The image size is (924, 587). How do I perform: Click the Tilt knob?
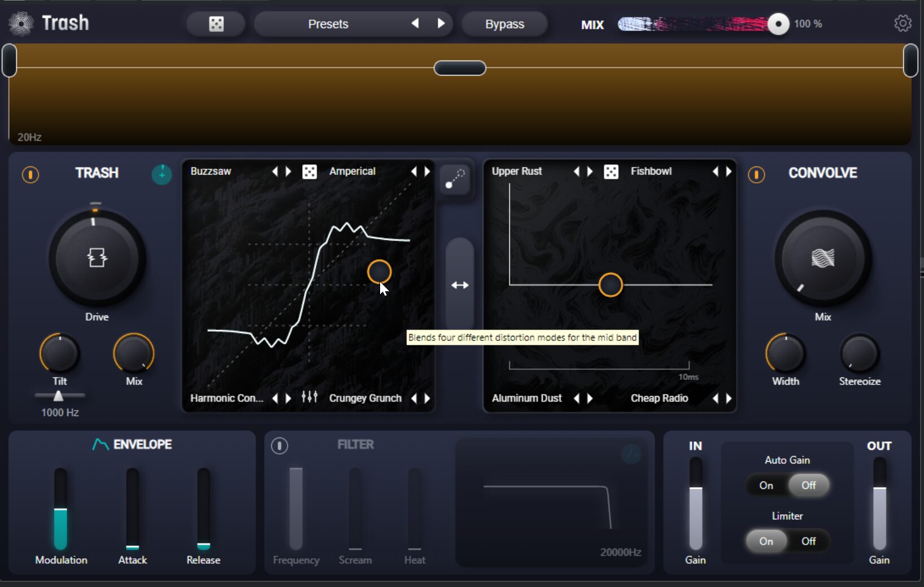59,353
